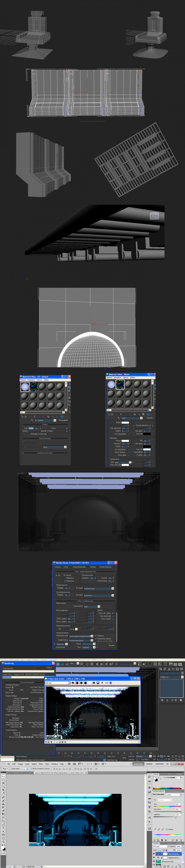Open Soft Light blend mode dropdown in Layers
Viewport: 185px width, 868px height.
[162, 846]
